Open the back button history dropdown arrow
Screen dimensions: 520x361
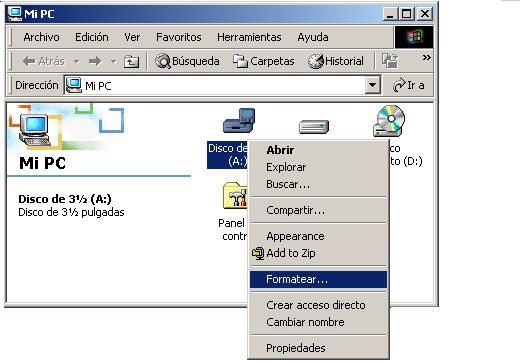coord(77,62)
